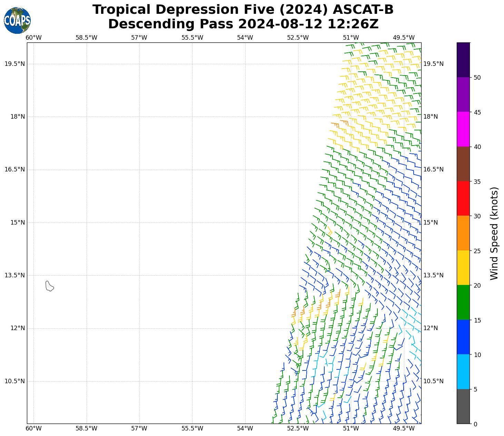This screenshot has height=436, width=504.
Task: Click the "Tropical Depression Five (2024) ASCAT-B" title line
Action: [243, 10]
